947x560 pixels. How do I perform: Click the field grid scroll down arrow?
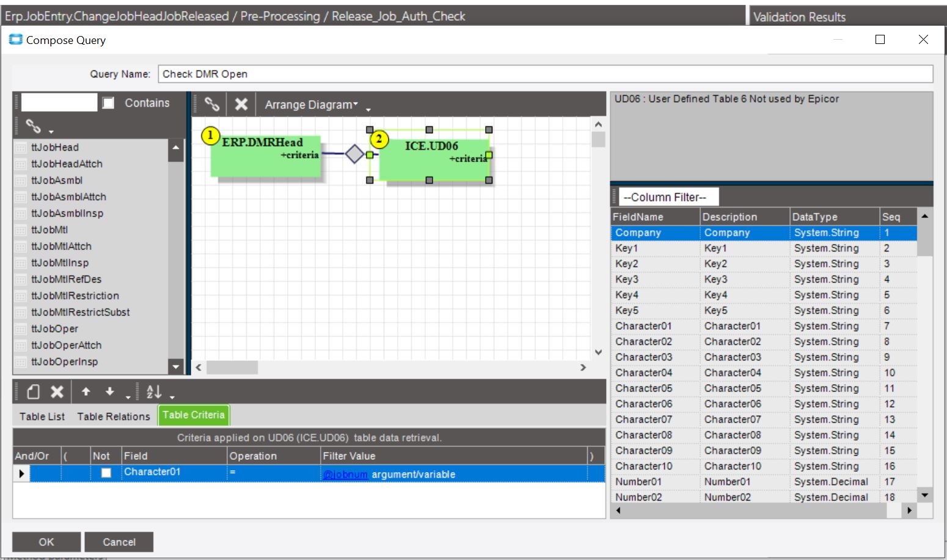925,495
